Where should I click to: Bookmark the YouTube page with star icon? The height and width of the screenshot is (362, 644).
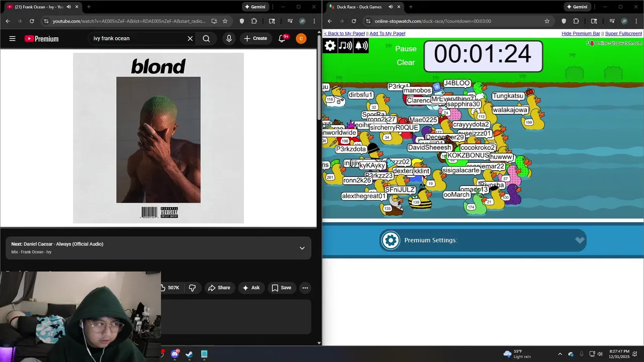pyautogui.click(x=225, y=21)
